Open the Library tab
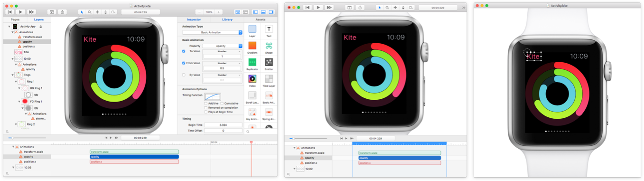The width and height of the screenshot is (644, 181). click(x=227, y=19)
